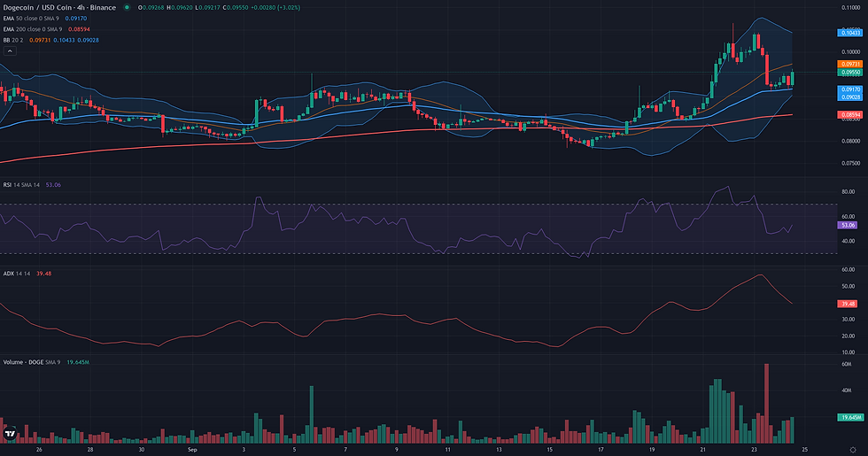868x456 pixels.
Task: Click the 21 date label on time axis
Action: point(702,450)
